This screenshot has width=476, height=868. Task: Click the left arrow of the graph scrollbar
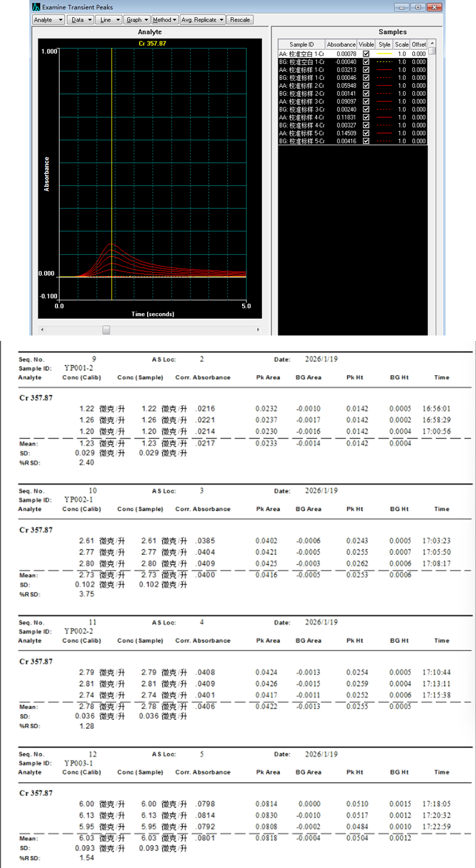click(42, 330)
